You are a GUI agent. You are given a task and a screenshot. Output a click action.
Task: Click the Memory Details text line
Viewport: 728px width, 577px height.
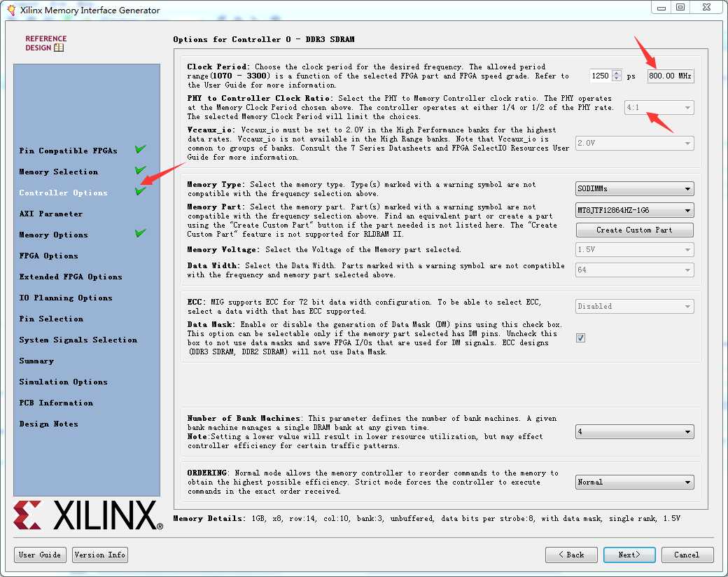(427, 518)
